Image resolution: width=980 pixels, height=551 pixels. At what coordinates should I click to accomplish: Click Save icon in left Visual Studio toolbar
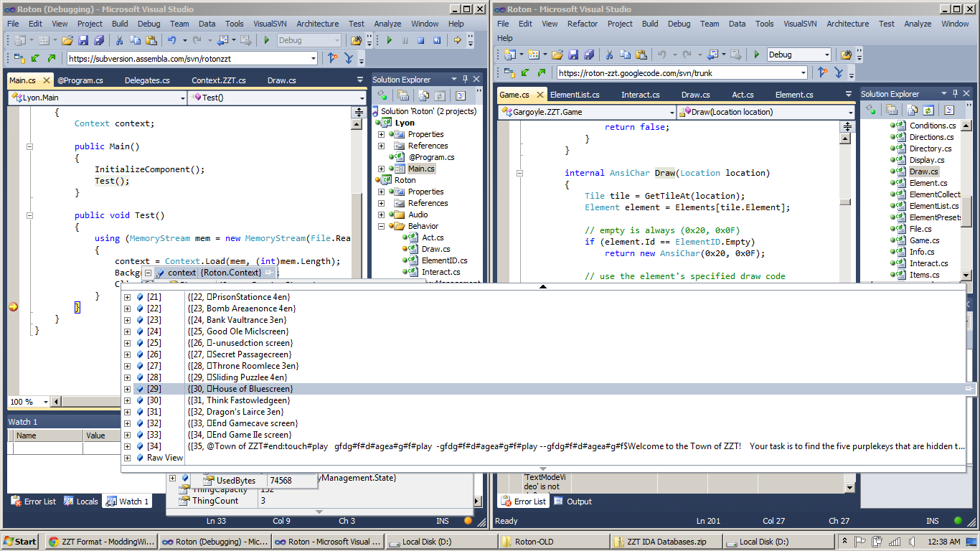point(83,40)
